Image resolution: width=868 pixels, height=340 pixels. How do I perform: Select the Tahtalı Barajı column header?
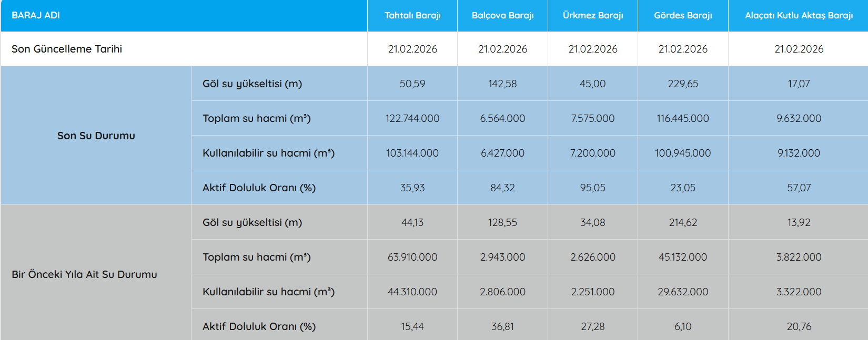coord(412,15)
